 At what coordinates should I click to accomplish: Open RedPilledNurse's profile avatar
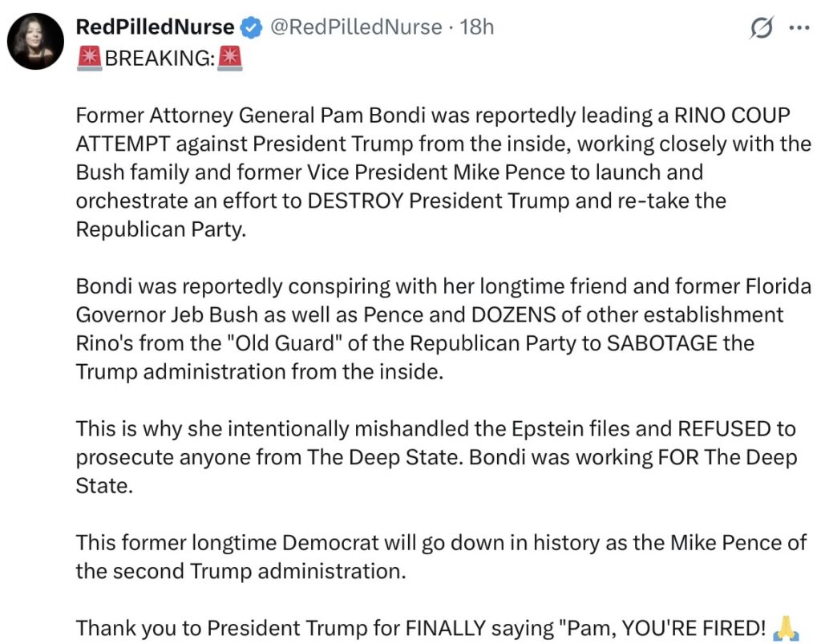35,42
